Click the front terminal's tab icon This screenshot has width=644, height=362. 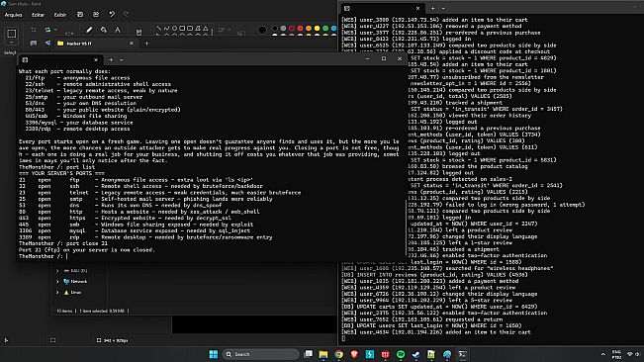[25, 60]
